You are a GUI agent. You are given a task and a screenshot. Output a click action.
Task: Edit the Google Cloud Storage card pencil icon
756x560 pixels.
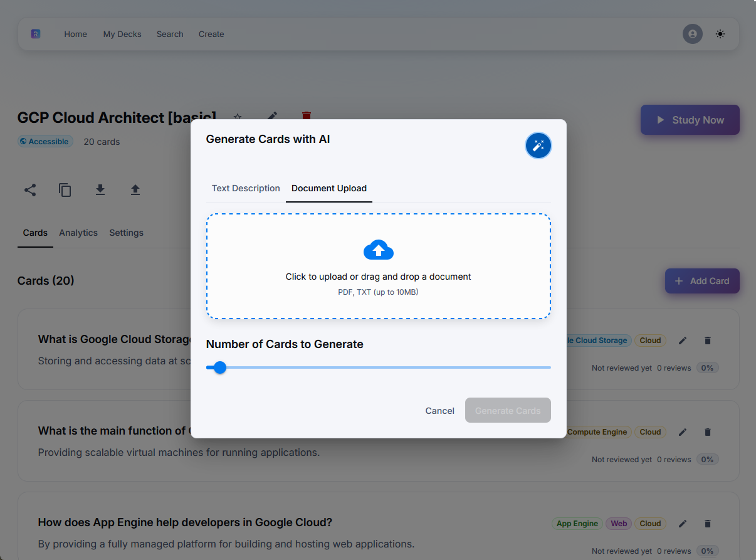(x=683, y=341)
